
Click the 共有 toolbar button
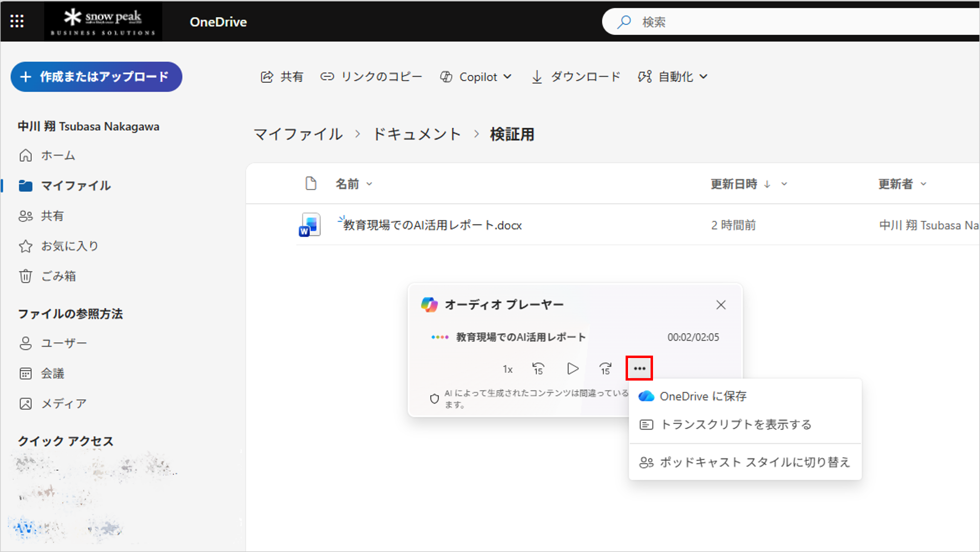[x=282, y=77]
